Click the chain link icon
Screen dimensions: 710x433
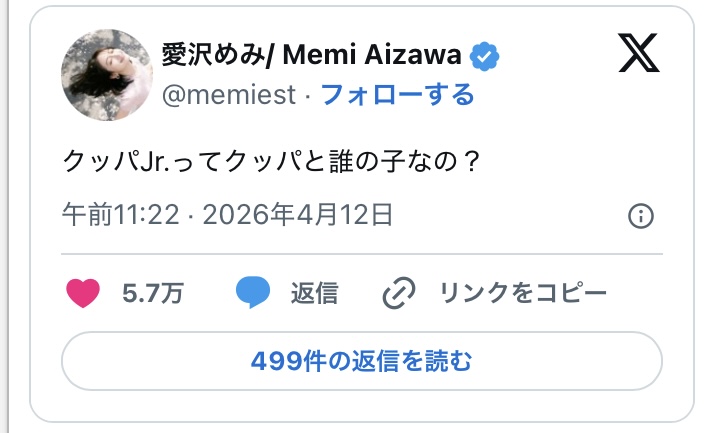pos(399,293)
